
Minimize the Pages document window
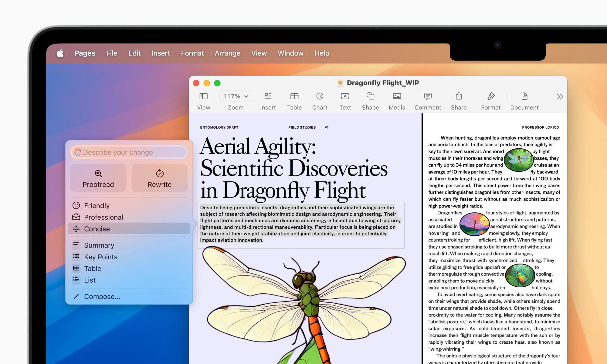pyautogui.click(x=207, y=83)
